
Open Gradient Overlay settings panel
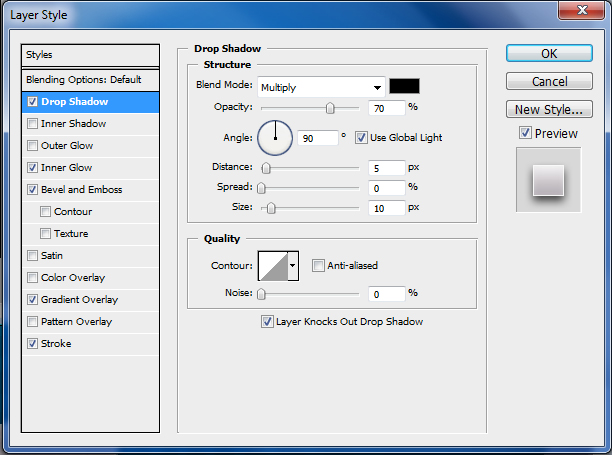tap(79, 300)
